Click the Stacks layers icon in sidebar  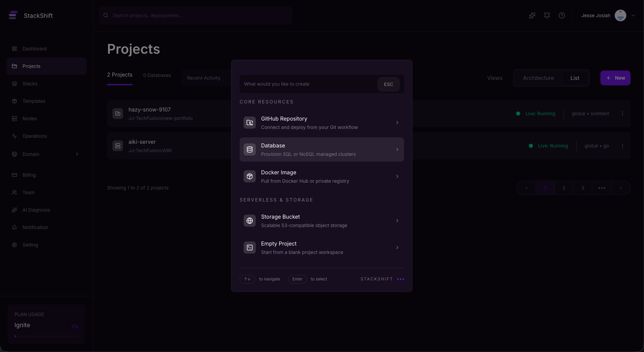pos(14,84)
